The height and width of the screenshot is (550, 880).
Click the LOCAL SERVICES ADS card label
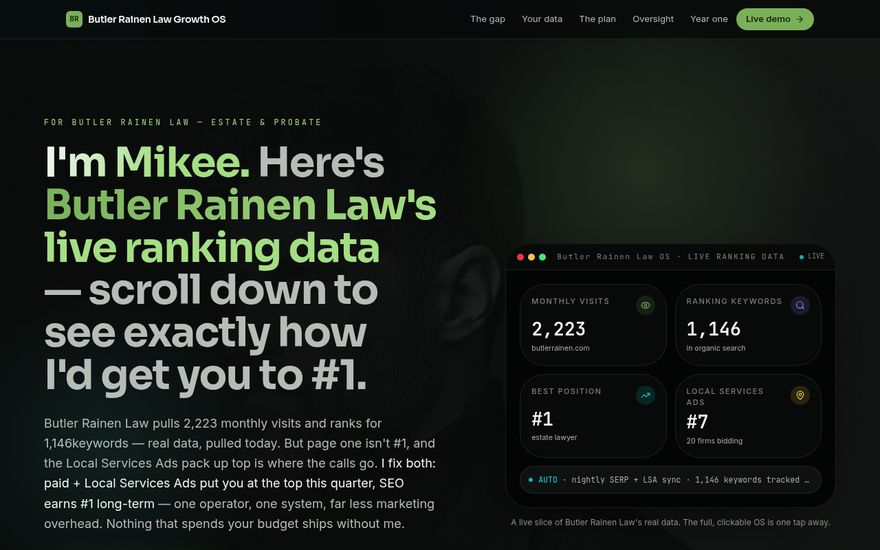(x=725, y=396)
